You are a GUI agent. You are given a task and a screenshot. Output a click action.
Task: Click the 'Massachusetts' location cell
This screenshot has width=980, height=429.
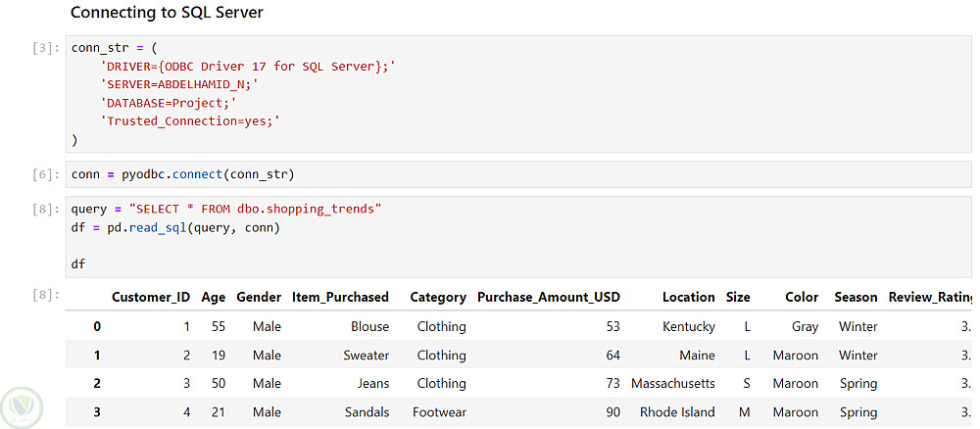[x=672, y=383]
